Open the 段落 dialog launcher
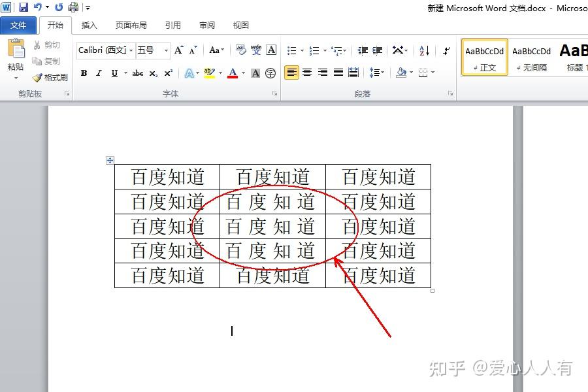The width and height of the screenshot is (588, 392). [450, 93]
